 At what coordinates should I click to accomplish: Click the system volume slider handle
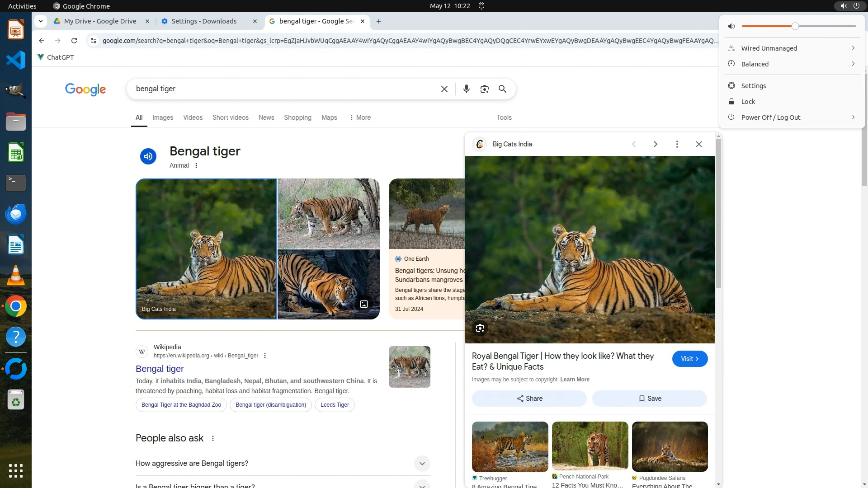tap(795, 26)
